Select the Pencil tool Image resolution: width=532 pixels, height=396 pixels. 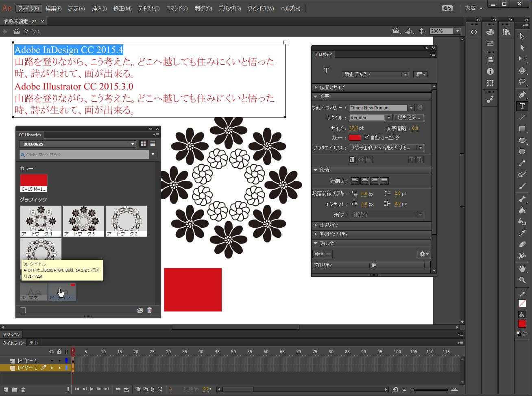(x=522, y=163)
